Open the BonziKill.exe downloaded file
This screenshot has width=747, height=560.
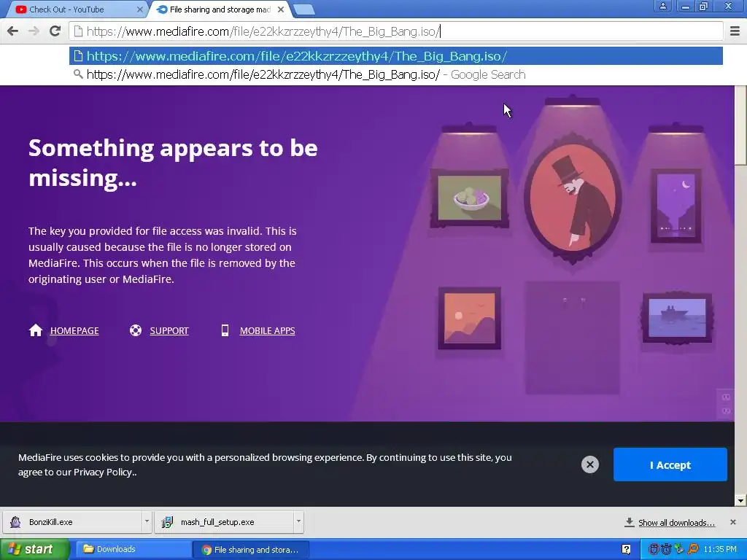coord(72,522)
